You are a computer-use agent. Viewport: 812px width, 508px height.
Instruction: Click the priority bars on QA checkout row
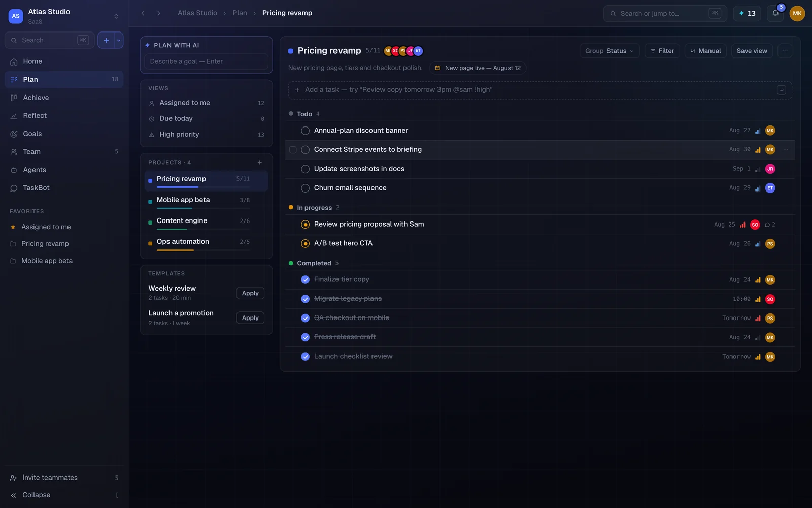coord(757,319)
